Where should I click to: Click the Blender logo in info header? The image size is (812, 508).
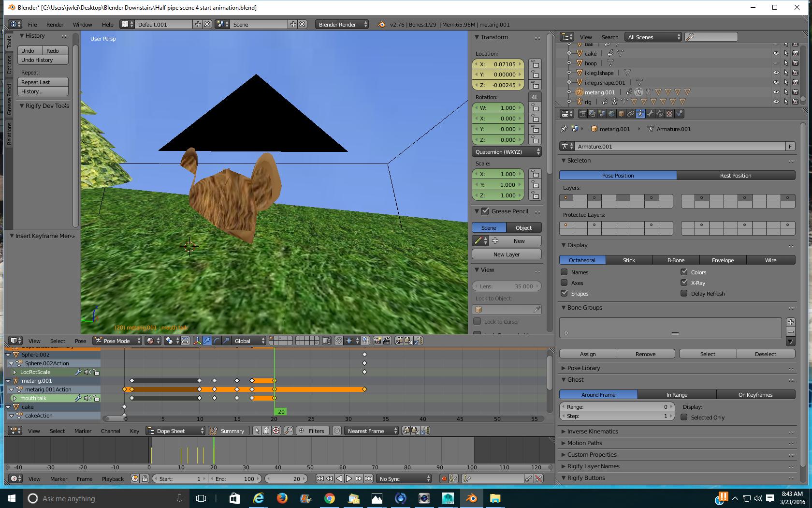pos(381,24)
